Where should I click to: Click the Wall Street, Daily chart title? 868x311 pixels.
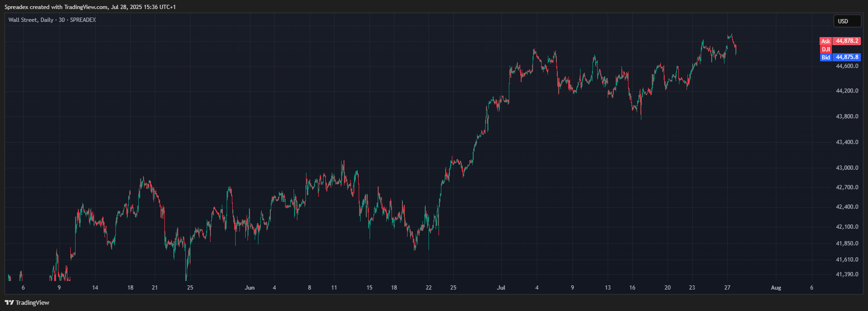tap(52, 20)
